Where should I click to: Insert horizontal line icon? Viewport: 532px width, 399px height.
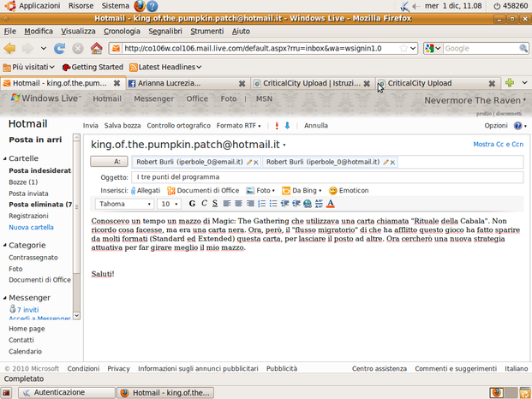[x=319, y=204]
